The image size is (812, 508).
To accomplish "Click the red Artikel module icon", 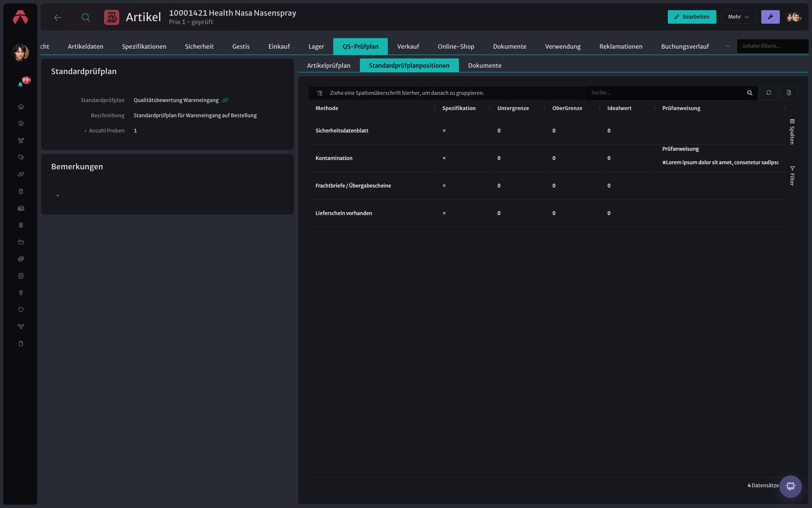I will (112, 17).
